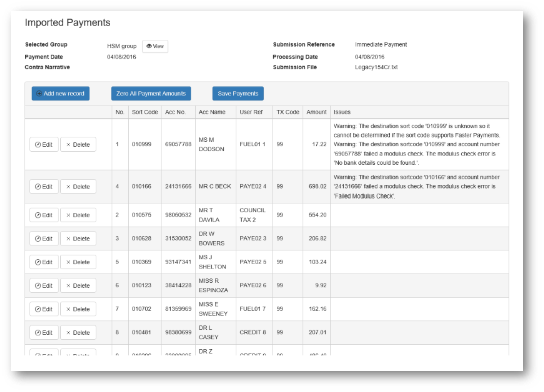This screenshot has width=544, height=392.
Task: Delete the DR L CASEY payment
Action: pyautogui.click(x=78, y=333)
